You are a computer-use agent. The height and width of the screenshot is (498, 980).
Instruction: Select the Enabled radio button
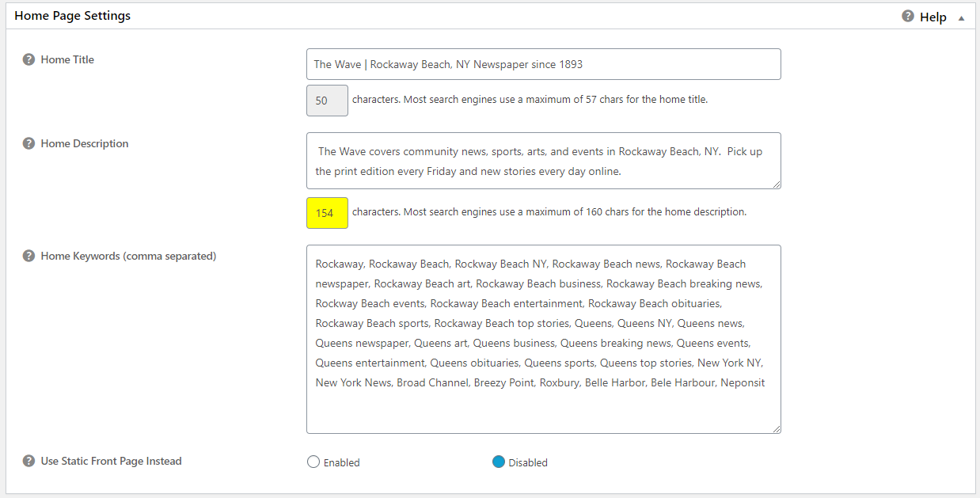(313, 462)
